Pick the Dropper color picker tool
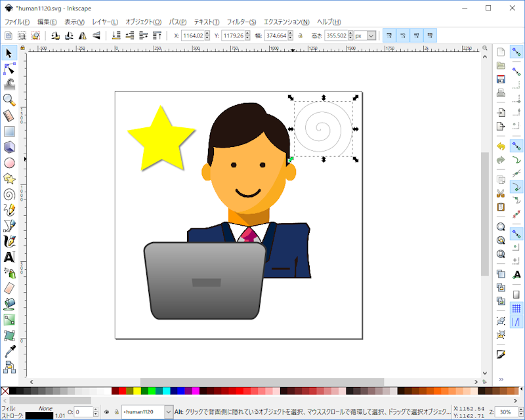Image resolution: width=525 pixels, height=420 pixels. point(9,351)
